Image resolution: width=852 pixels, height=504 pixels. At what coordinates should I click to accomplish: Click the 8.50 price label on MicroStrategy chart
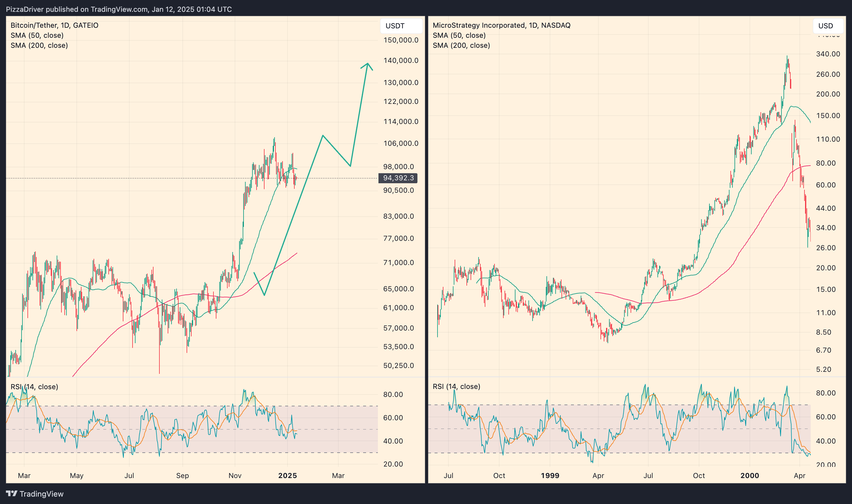coord(824,332)
